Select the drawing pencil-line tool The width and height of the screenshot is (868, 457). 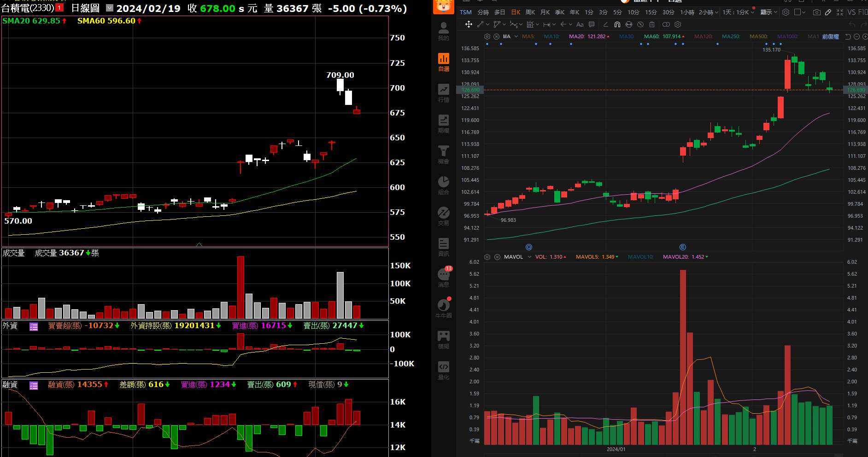click(x=605, y=24)
